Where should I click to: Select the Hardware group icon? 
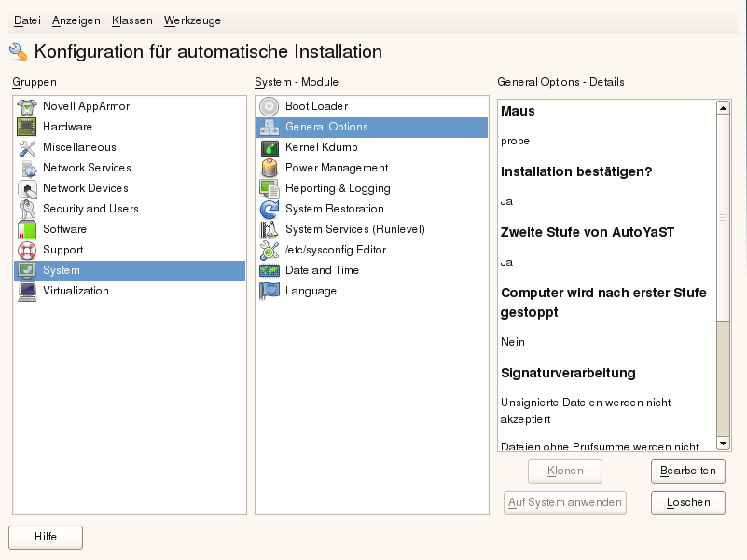pyautogui.click(x=27, y=127)
